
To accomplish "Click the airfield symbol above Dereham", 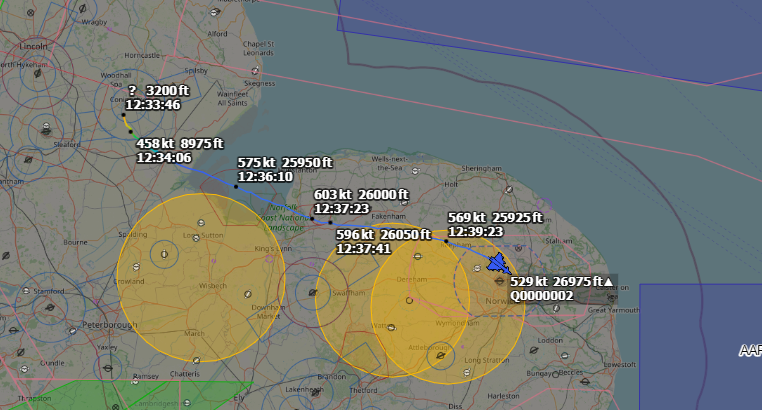I will click(417, 256).
